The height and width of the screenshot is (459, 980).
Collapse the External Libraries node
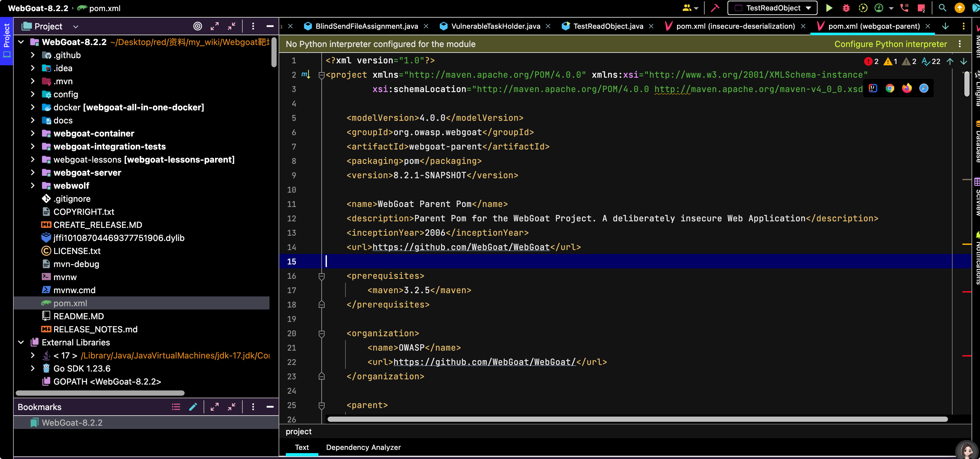(21, 342)
